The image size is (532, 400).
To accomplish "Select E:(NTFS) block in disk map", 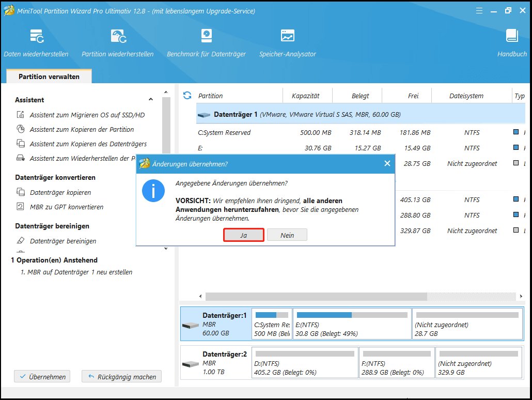I will (x=352, y=324).
